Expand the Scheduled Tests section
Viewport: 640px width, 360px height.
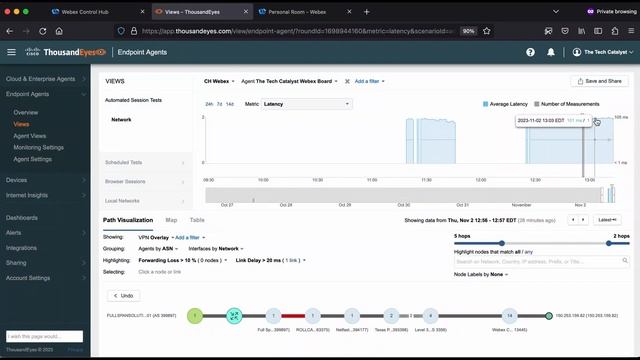coord(145,162)
